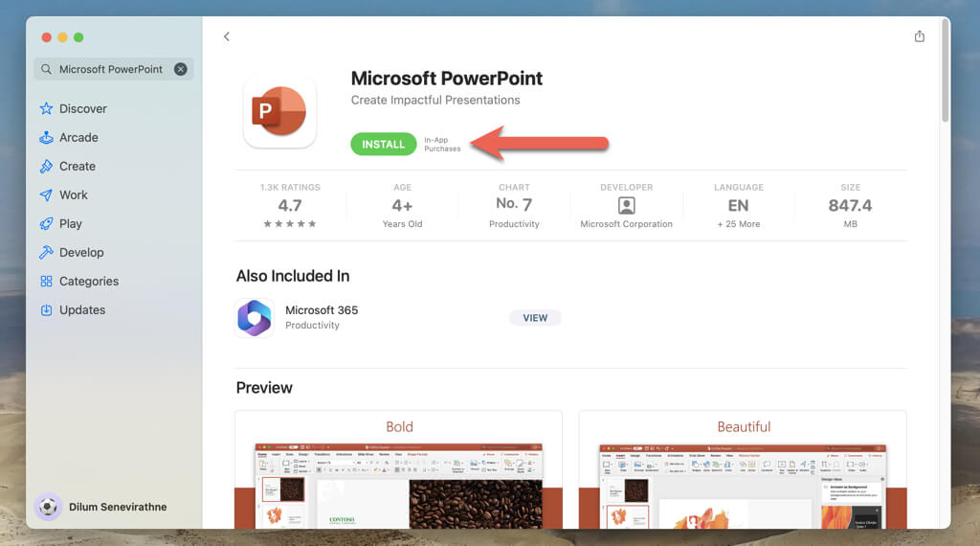Viewport: 980px width, 546px height.
Task: Click the back chevron arrow
Action: [x=226, y=37]
